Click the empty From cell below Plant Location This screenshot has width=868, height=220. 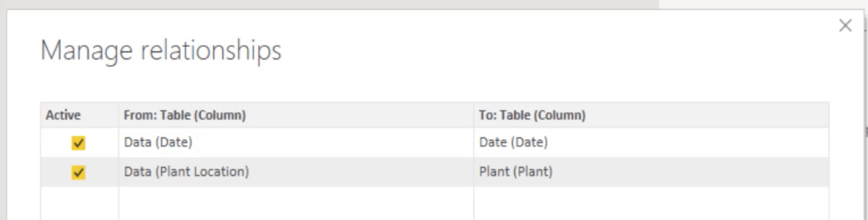pyautogui.click(x=296, y=203)
